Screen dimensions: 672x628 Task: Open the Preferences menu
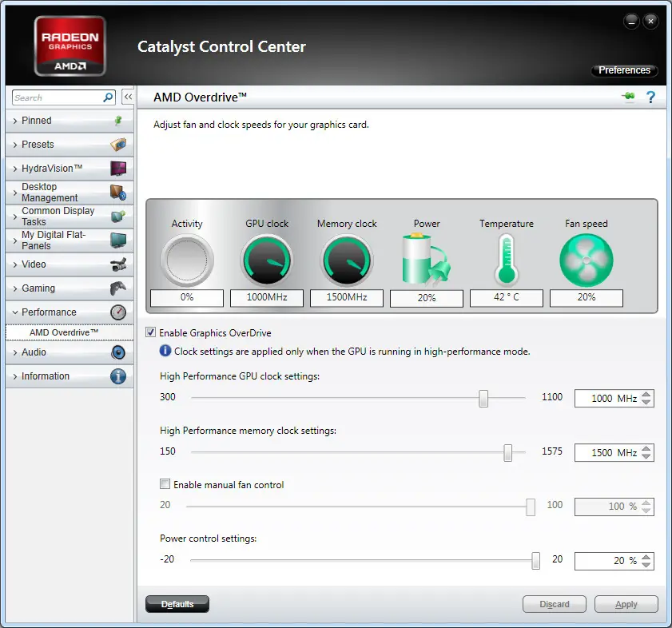point(624,70)
